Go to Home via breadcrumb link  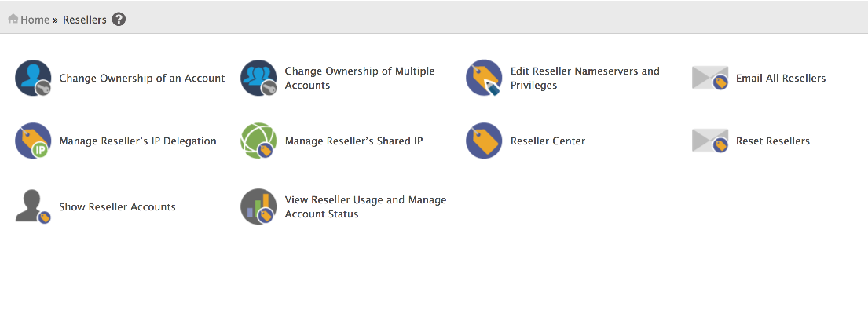tap(35, 20)
